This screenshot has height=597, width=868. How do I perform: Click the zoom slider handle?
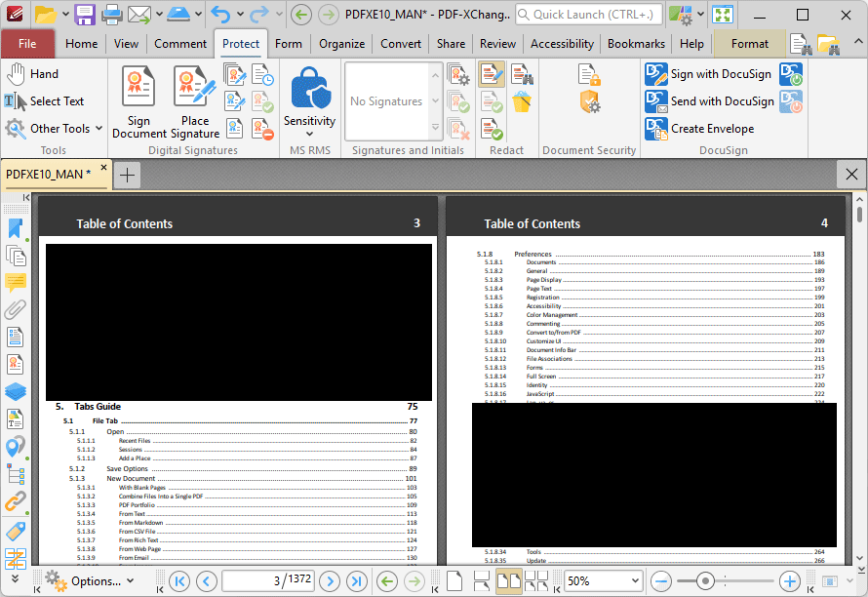click(x=705, y=581)
